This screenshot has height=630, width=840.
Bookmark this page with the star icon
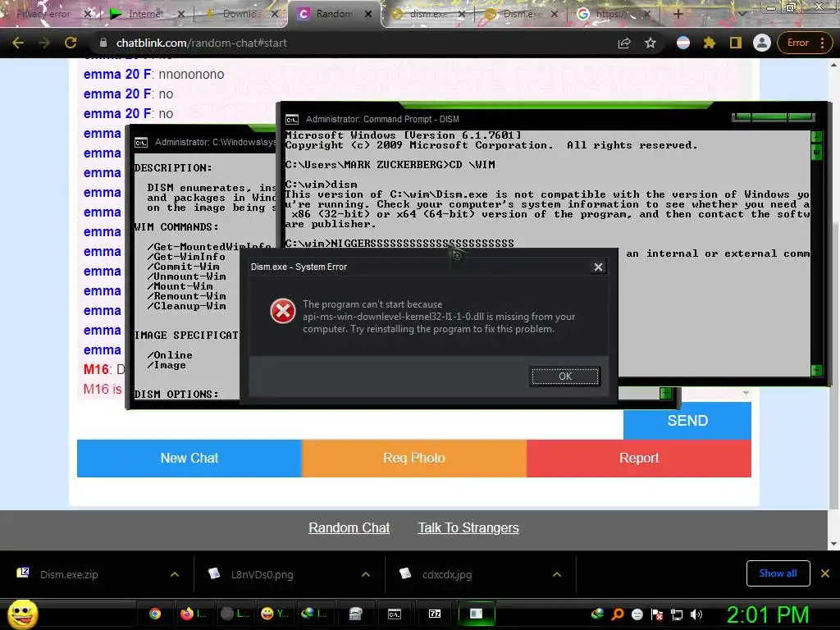[651, 43]
